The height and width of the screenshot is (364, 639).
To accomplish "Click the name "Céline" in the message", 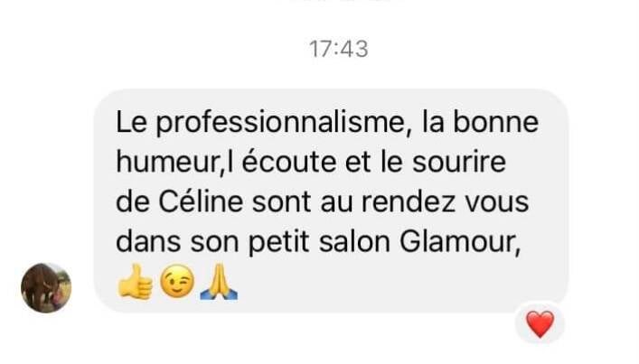I will point(201,202).
